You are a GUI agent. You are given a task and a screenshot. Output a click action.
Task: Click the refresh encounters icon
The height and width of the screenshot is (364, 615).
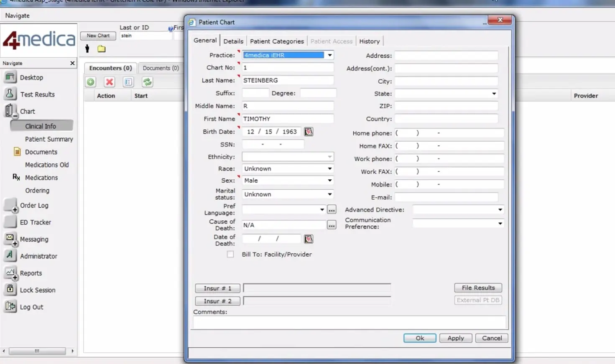(x=147, y=82)
